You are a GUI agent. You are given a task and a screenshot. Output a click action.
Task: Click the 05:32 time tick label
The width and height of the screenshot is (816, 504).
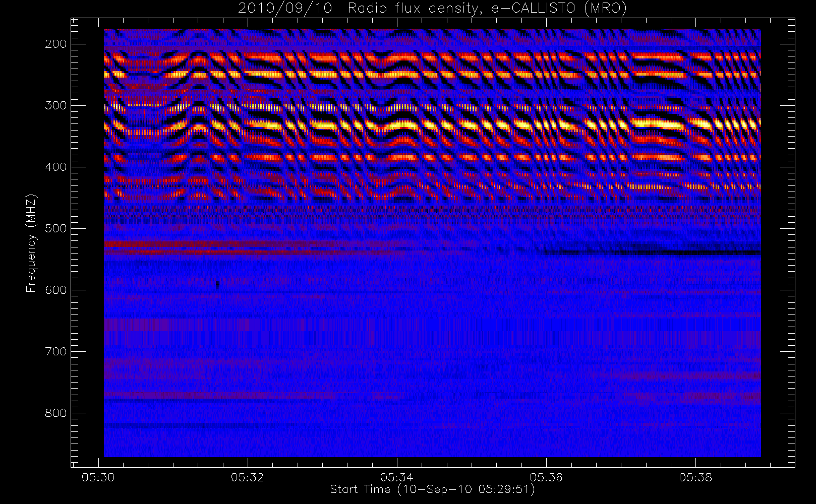point(248,477)
